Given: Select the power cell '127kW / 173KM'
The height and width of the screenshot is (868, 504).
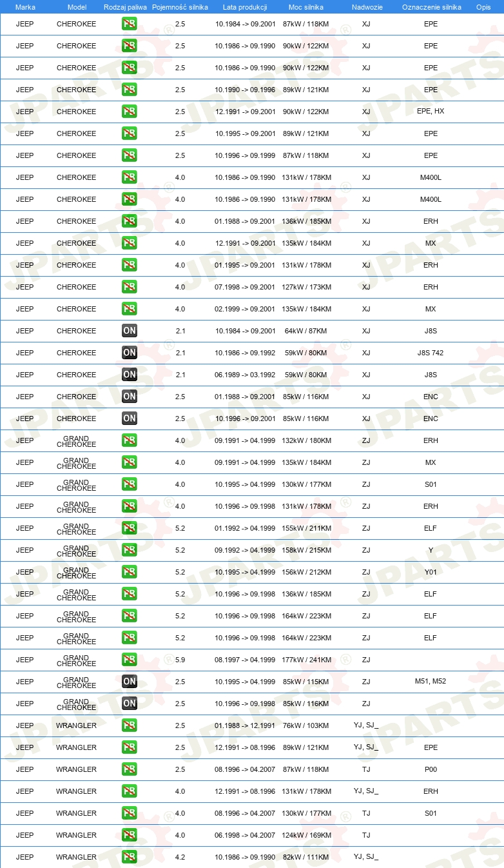Looking at the screenshot, I should 307,287.
